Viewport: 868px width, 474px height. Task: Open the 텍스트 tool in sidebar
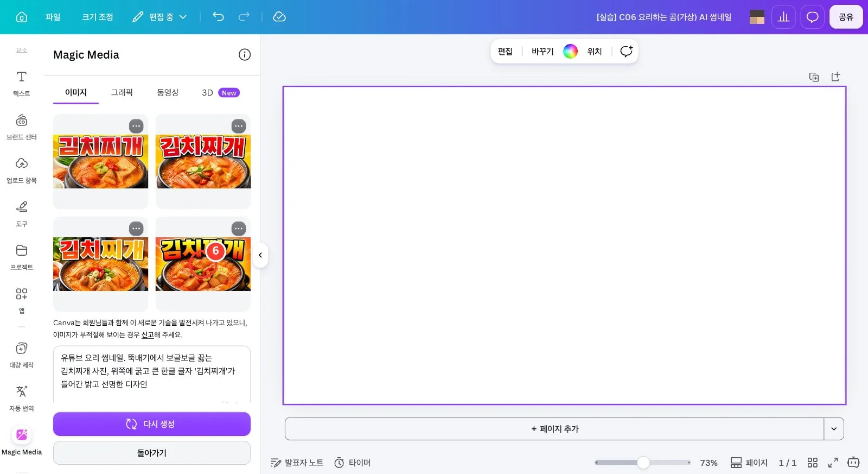(x=22, y=84)
